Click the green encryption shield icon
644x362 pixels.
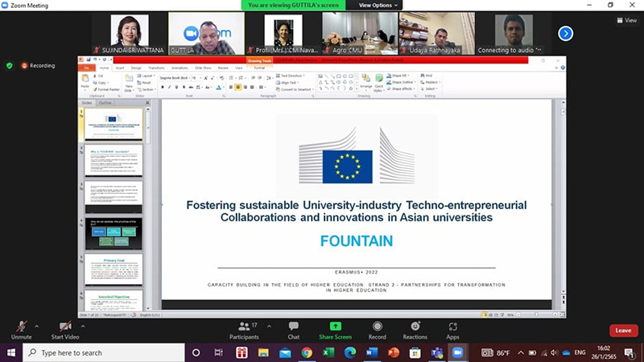10,66
